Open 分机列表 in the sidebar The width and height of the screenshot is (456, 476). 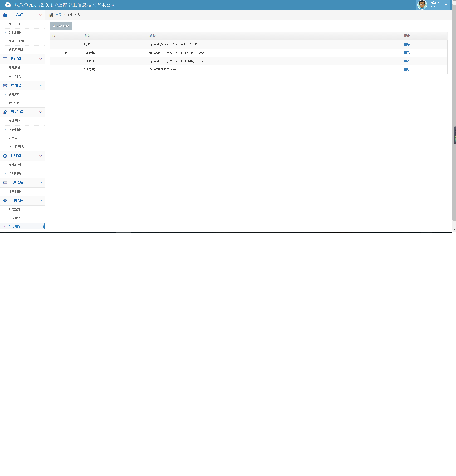[x=15, y=33]
